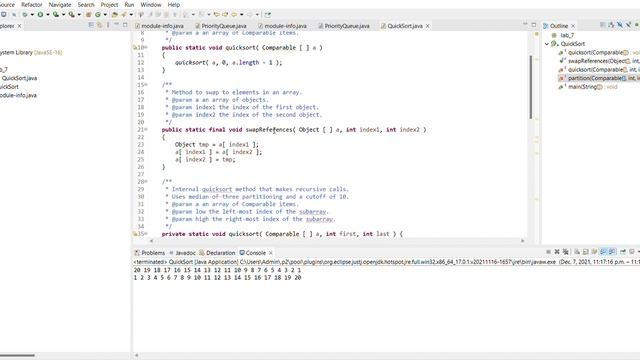Open the External Tools dropdown arrow
Screen dimensions: 640x360
point(79,14)
